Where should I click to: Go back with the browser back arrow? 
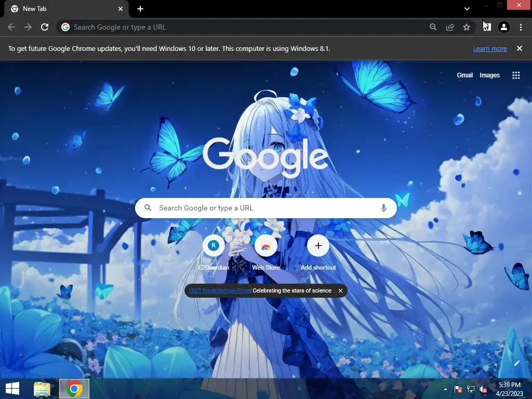click(11, 27)
